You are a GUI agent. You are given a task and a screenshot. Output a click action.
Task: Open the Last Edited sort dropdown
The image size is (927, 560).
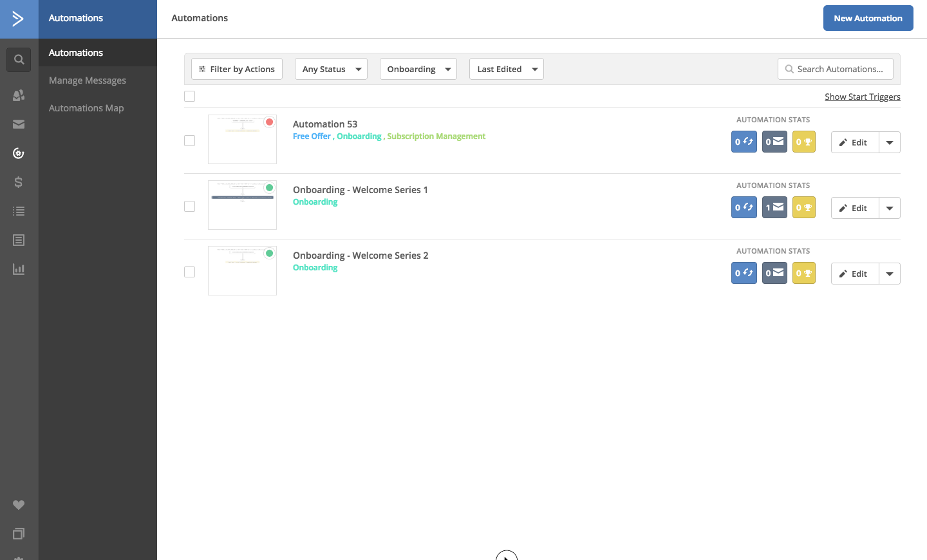click(507, 69)
